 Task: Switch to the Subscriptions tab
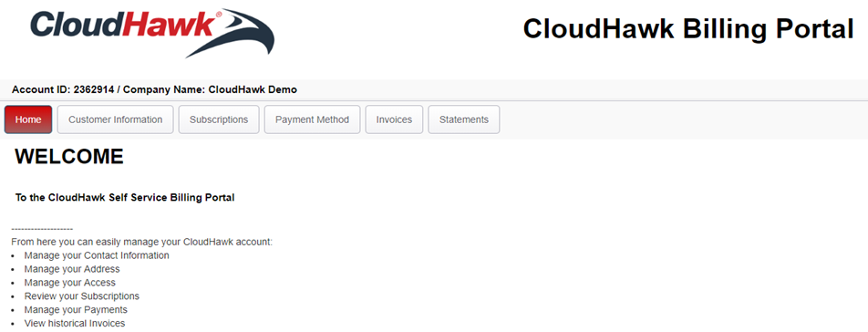click(x=219, y=119)
